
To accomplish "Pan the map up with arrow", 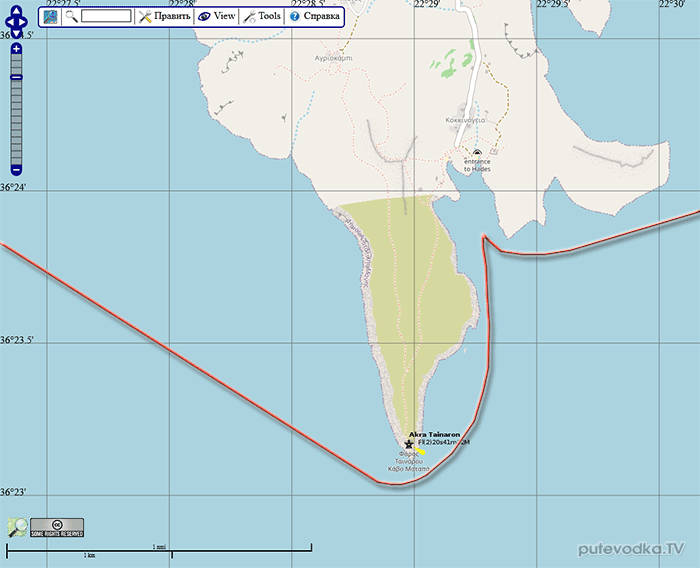I will coord(16,11).
